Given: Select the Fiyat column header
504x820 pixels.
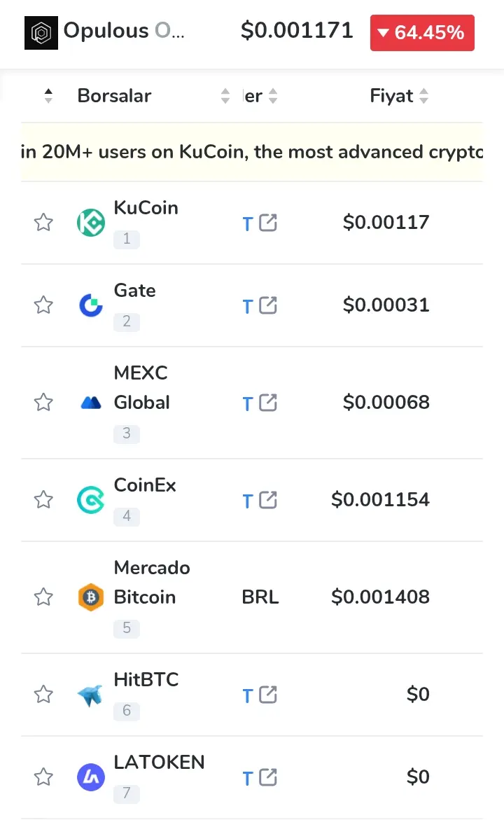Looking at the screenshot, I should pyautogui.click(x=391, y=96).
